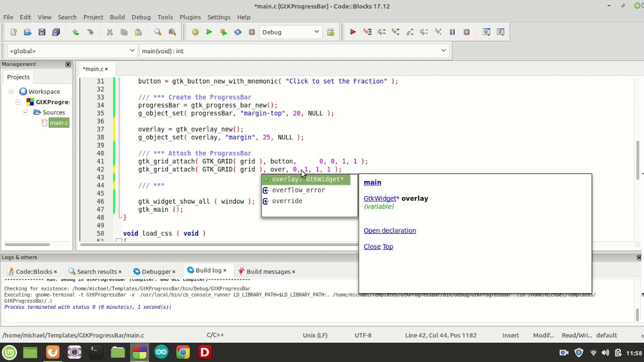Undo the last edit
This screenshot has width=644, height=362.
pyautogui.click(x=75, y=32)
